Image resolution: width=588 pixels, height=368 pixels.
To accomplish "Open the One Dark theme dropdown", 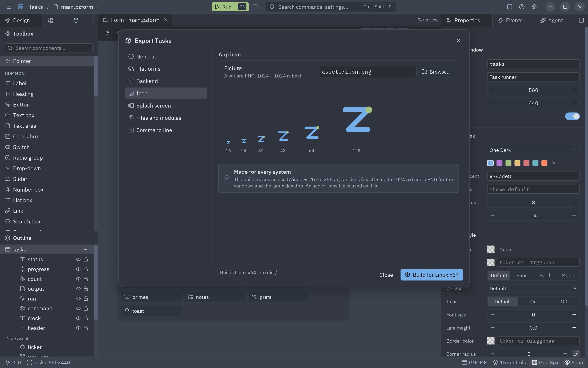I will point(533,150).
